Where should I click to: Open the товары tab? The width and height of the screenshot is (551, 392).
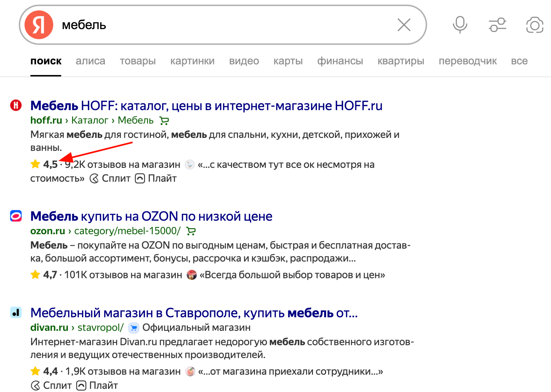click(x=138, y=61)
